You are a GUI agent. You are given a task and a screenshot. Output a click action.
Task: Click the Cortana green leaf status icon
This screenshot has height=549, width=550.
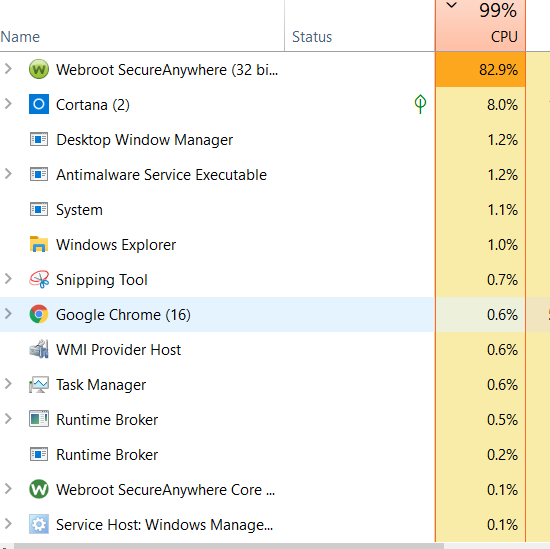(x=420, y=104)
